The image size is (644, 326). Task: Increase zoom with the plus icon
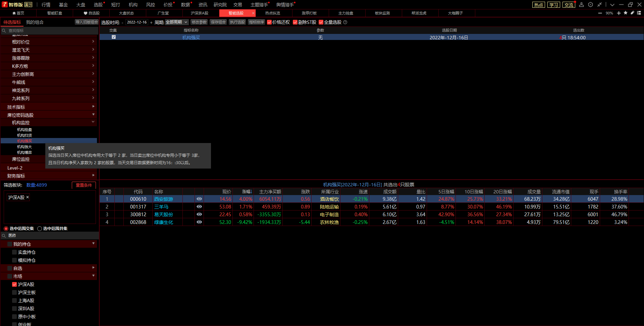tap(619, 13)
